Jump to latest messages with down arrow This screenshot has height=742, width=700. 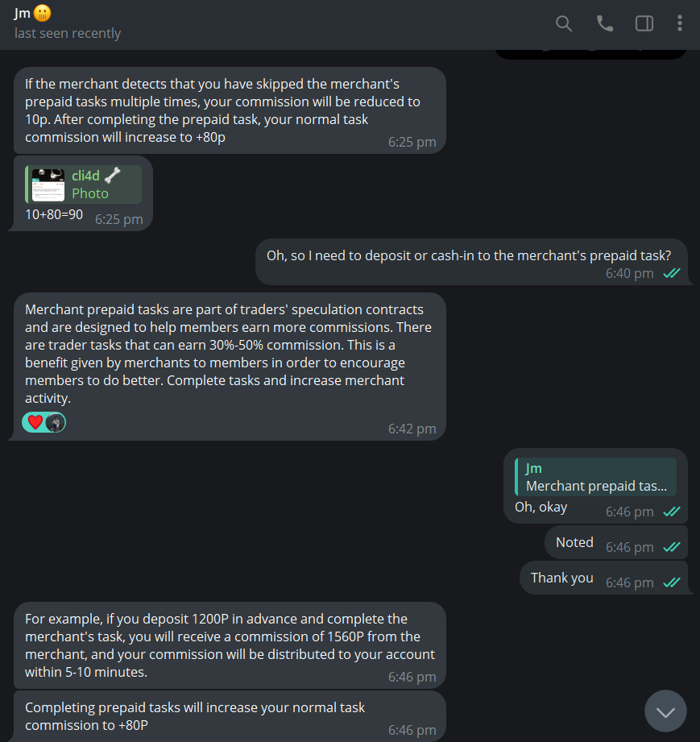(665, 711)
